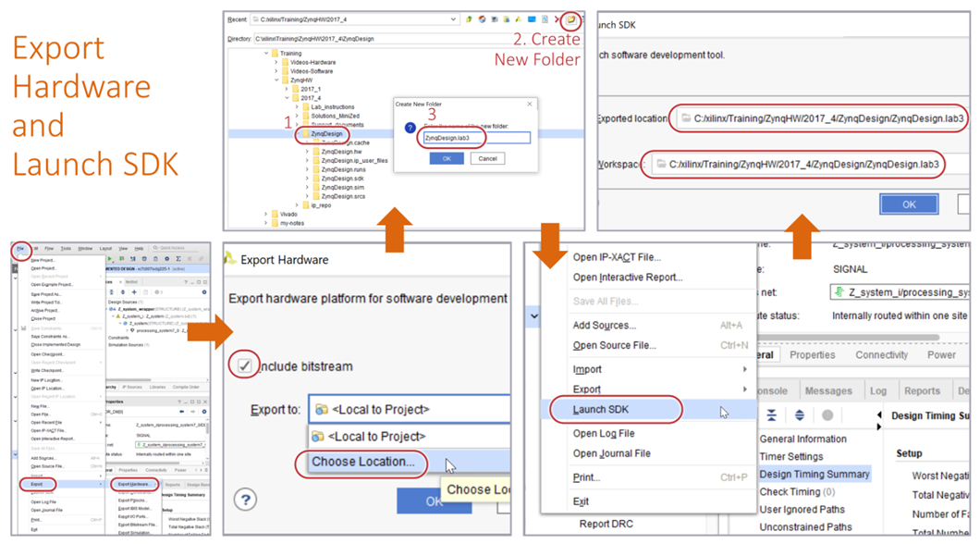980x544 pixels.
Task: Click the collapse all icon in timing report panel
Action: coord(772,415)
